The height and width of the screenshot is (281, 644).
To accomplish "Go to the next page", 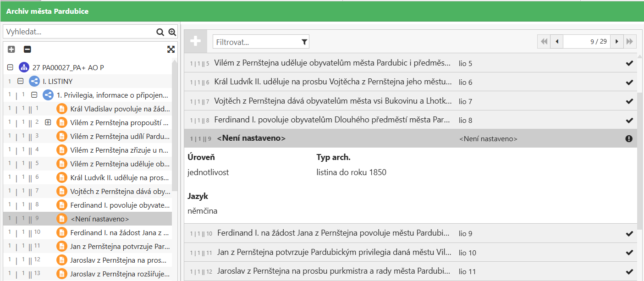I will tap(617, 42).
